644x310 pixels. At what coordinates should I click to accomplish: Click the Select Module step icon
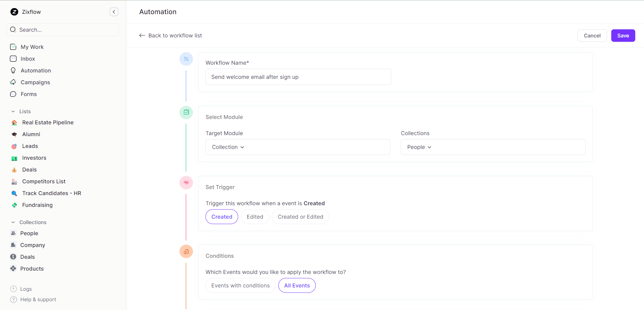coord(186,112)
